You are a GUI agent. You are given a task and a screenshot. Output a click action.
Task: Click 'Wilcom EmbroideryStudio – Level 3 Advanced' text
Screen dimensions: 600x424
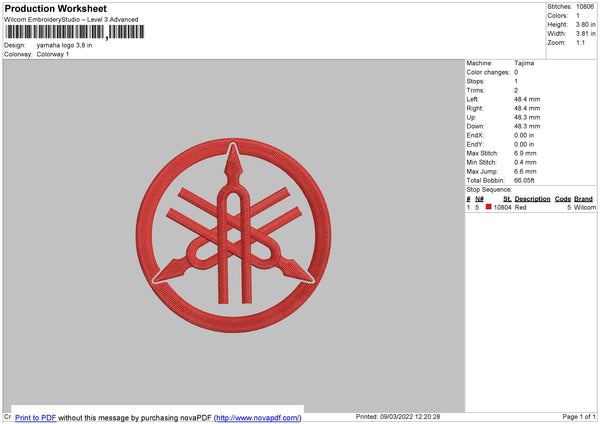click(x=71, y=20)
